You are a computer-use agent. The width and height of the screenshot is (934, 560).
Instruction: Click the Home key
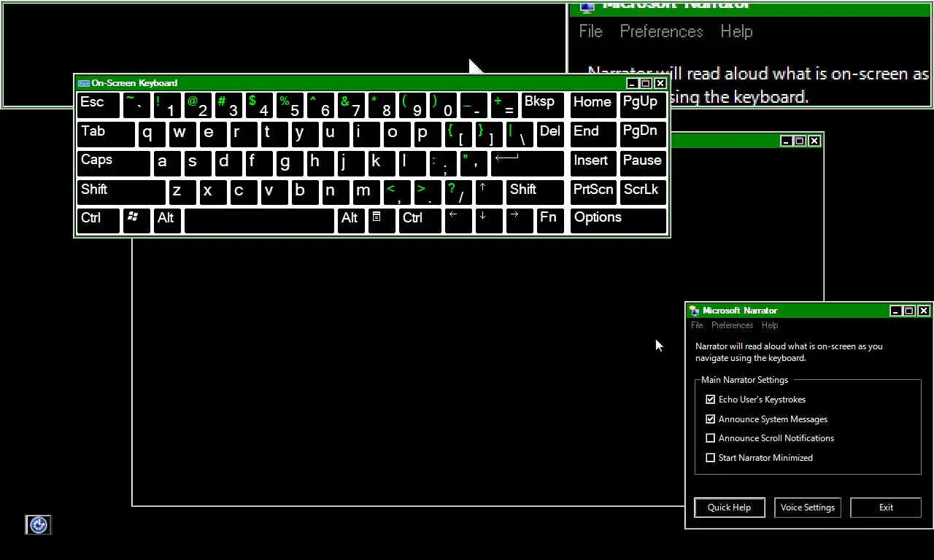tap(593, 105)
